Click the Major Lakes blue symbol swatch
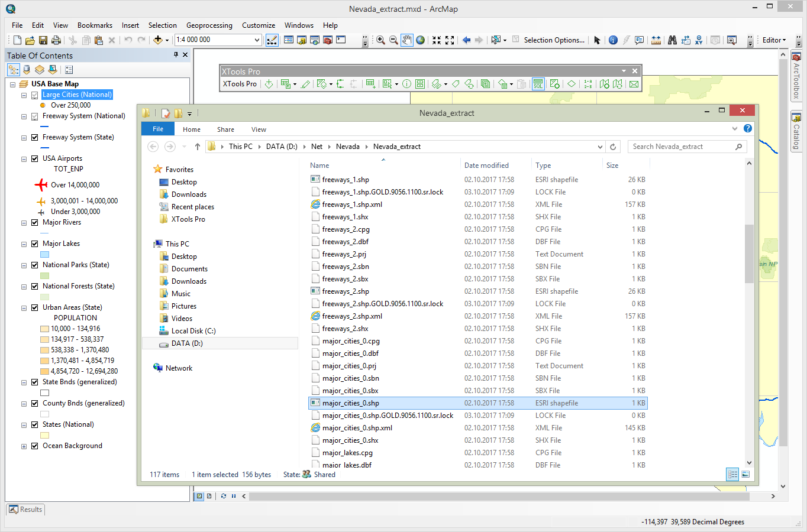 pos(44,255)
